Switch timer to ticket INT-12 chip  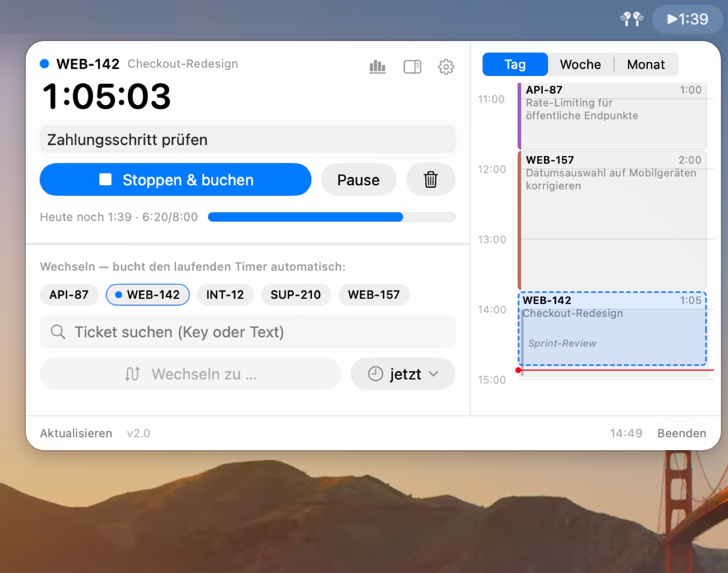click(x=225, y=295)
